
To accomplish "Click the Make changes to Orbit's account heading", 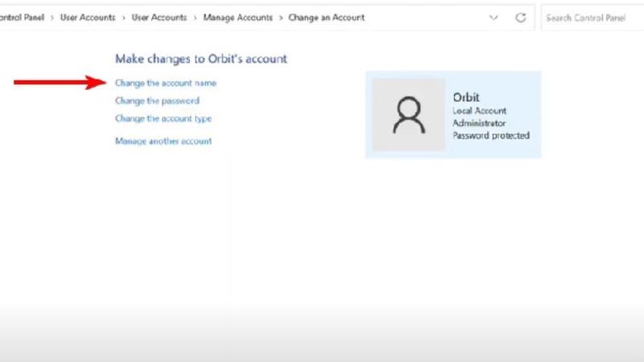I will click(x=200, y=59).
